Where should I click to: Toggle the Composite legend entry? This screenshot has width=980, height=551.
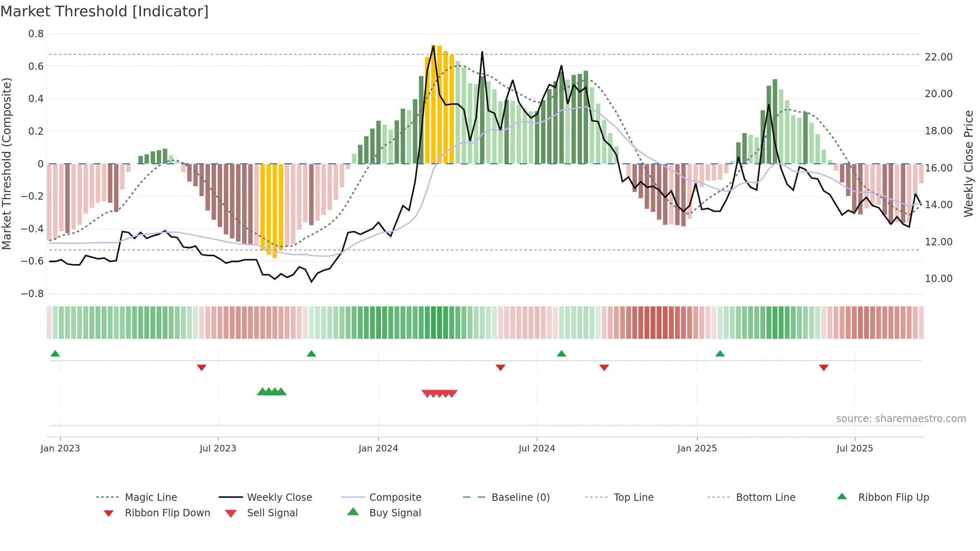(381, 497)
